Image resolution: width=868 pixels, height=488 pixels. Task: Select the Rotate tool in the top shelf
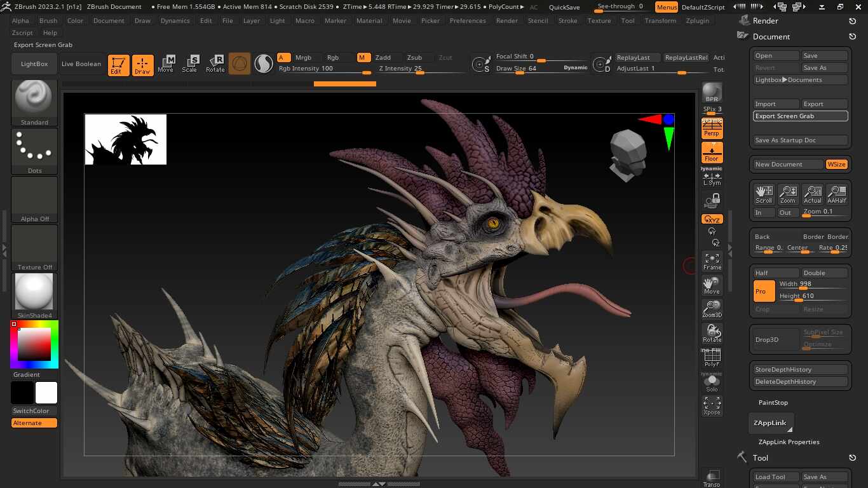click(x=215, y=64)
